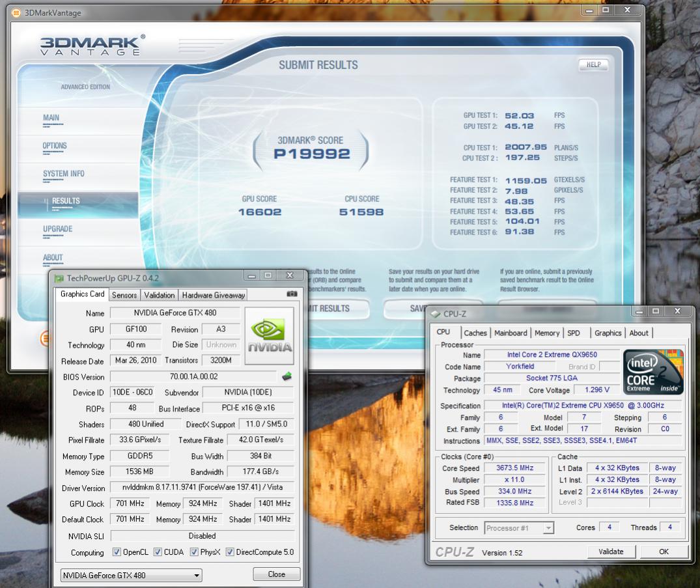Click the Driver Version field in GPU-Z
Viewport: 700px width, 588px height.
tap(203, 488)
